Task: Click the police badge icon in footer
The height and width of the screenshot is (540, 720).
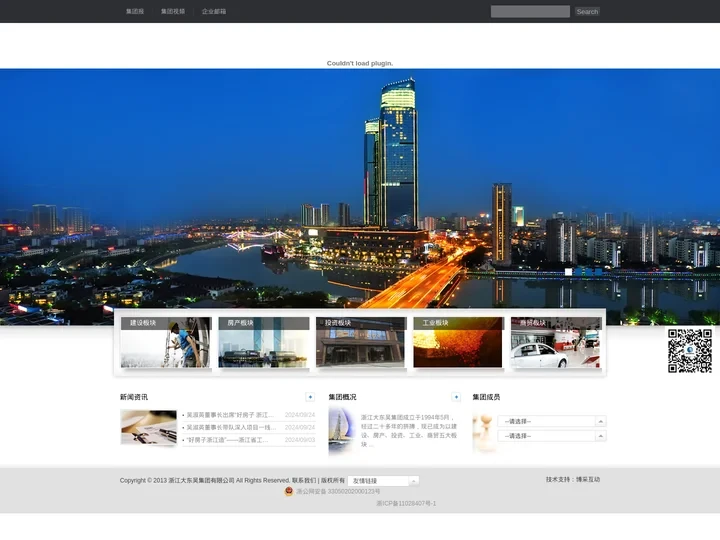Action: click(x=289, y=491)
